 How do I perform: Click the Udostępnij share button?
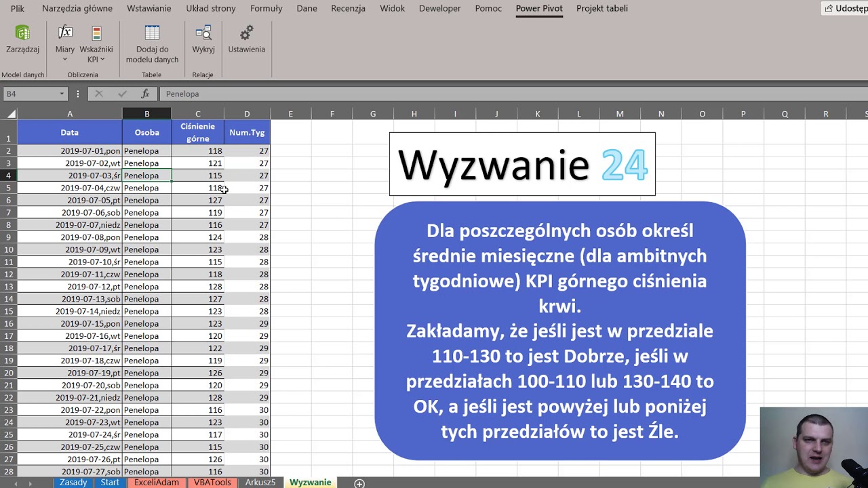(x=845, y=8)
